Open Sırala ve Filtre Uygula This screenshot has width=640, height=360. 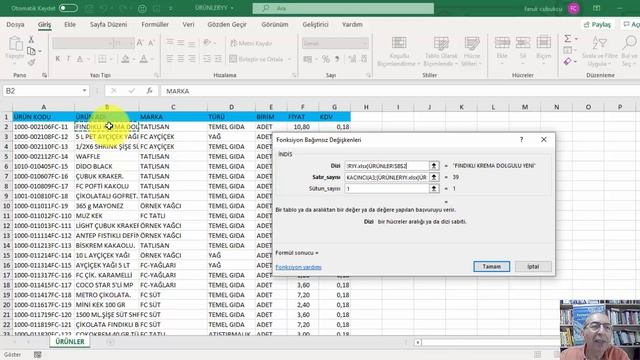[599, 51]
